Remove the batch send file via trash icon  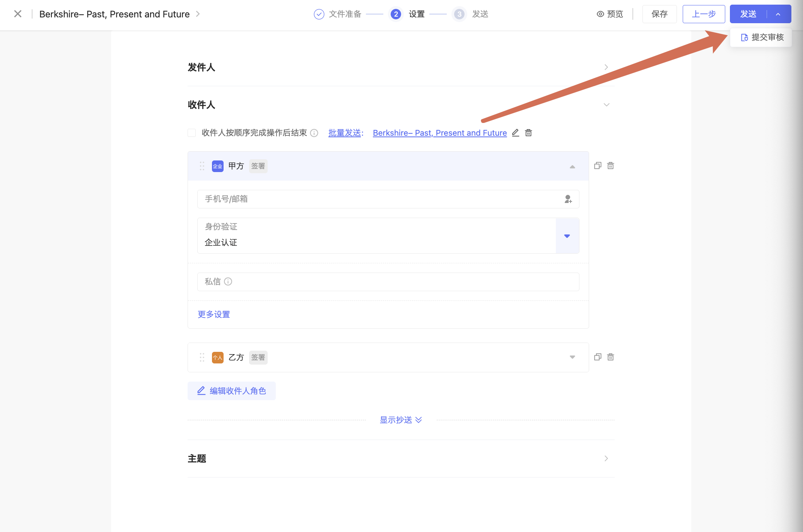pyautogui.click(x=528, y=133)
